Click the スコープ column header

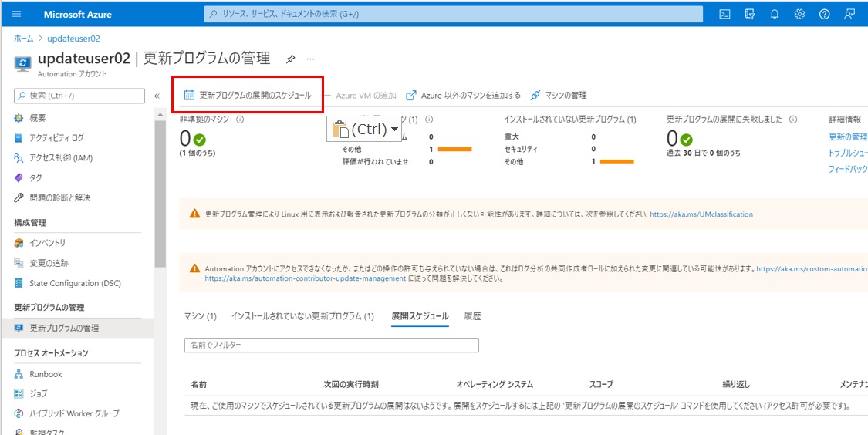click(601, 384)
